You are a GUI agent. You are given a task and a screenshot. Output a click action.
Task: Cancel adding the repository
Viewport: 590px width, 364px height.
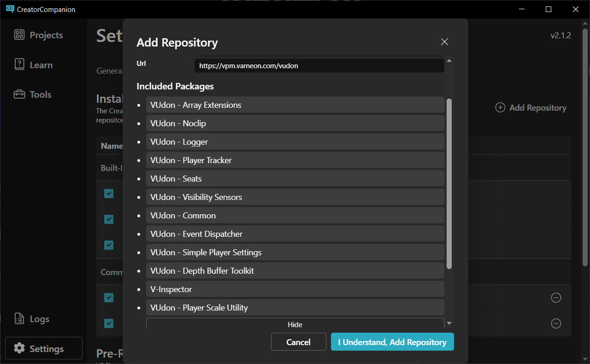298,342
